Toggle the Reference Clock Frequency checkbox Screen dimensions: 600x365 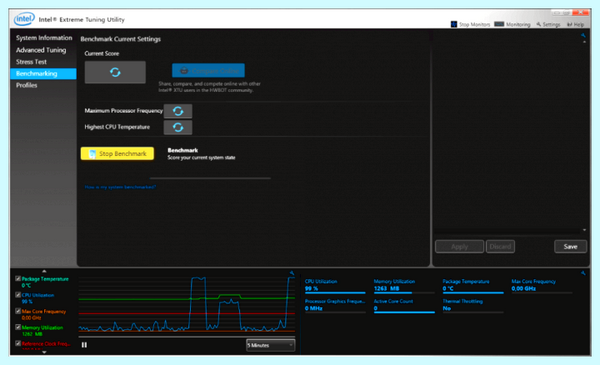point(18,343)
